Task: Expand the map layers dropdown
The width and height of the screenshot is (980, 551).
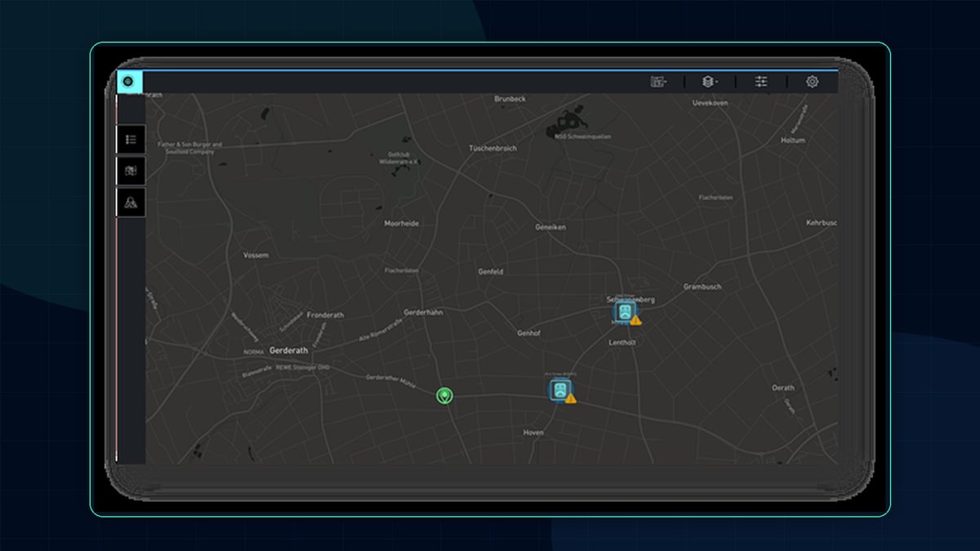Action: (710, 82)
